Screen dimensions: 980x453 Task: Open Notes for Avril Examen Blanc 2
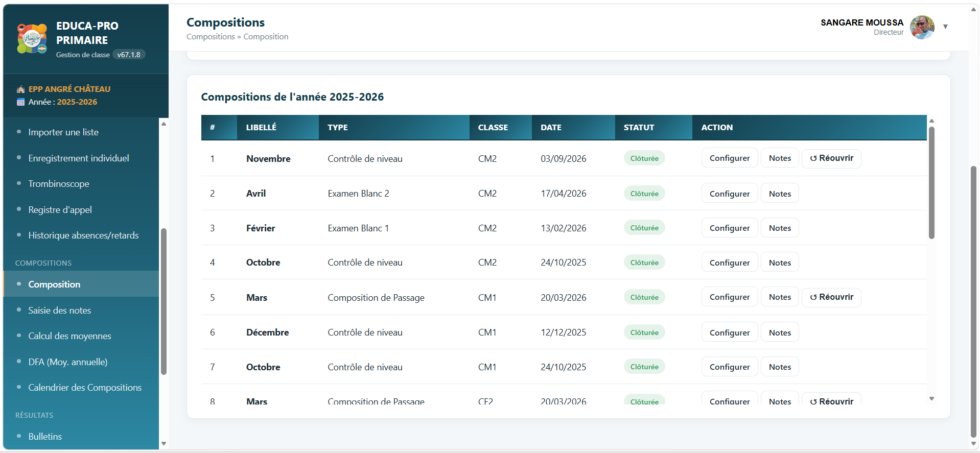[780, 194]
